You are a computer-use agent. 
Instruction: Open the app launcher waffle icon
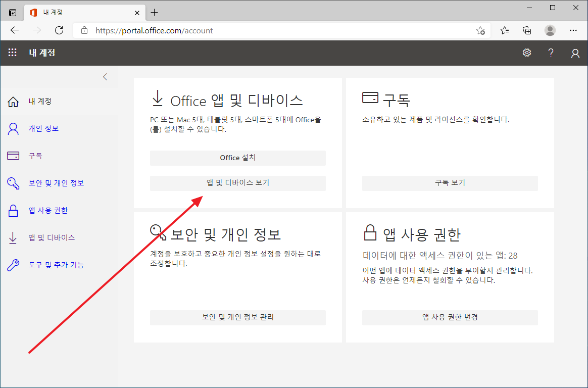[x=12, y=53]
